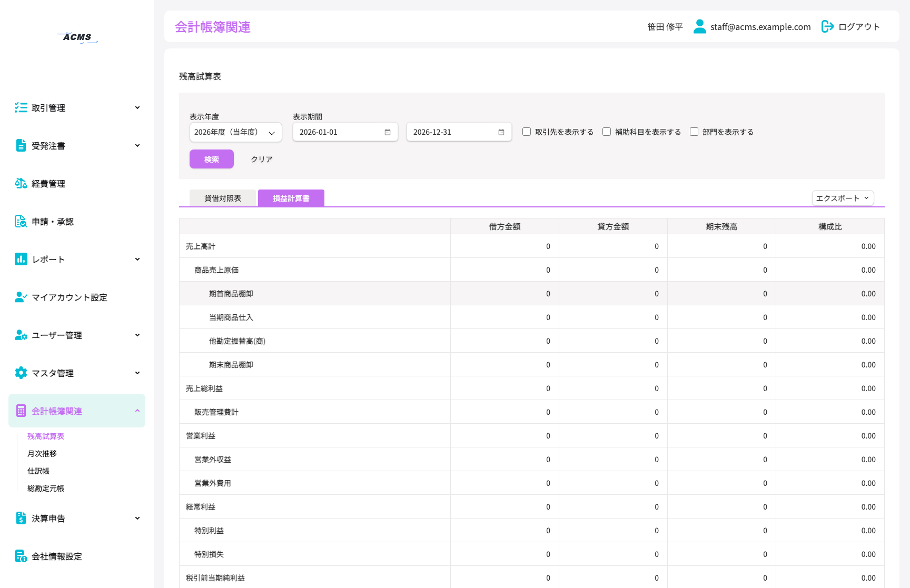Toggle the 部門を表示する checkbox
This screenshot has height=588, width=910.
[694, 132]
